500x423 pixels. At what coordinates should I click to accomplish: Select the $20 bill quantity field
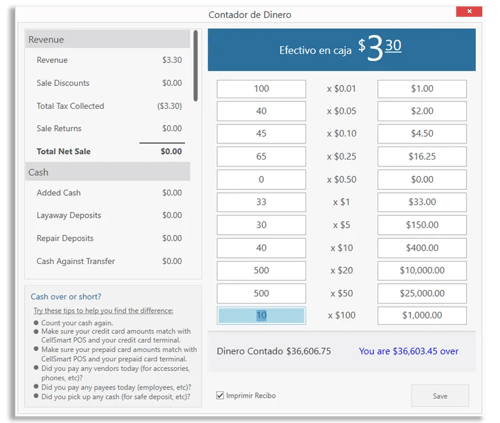(x=261, y=270)
